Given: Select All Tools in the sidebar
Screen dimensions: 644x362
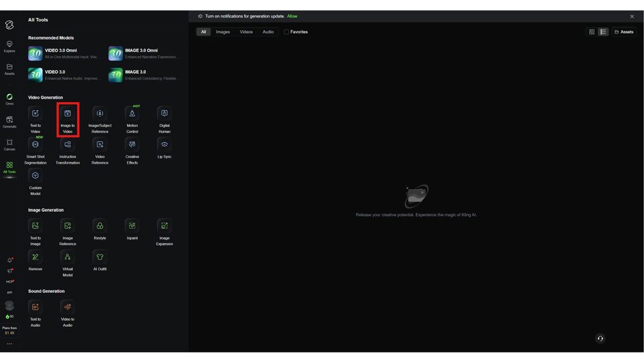Looking at the screenshot, I should tap(9, 167).
